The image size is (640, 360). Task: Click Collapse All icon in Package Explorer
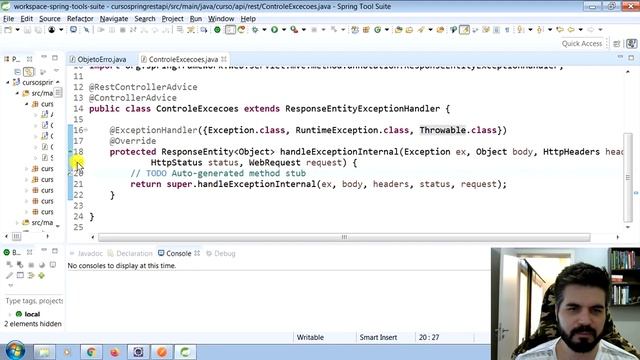(17, 72)
